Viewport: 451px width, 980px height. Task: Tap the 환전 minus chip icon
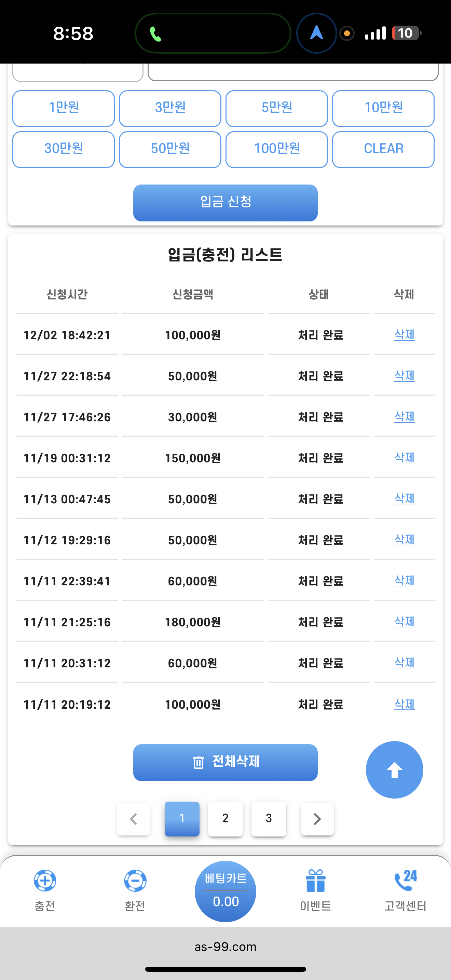coord(135,880)
